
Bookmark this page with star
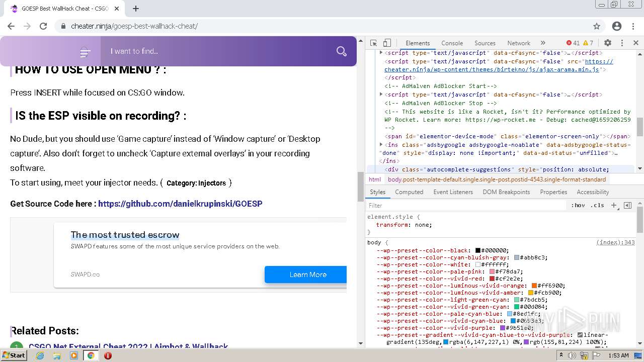pos(597,26)
